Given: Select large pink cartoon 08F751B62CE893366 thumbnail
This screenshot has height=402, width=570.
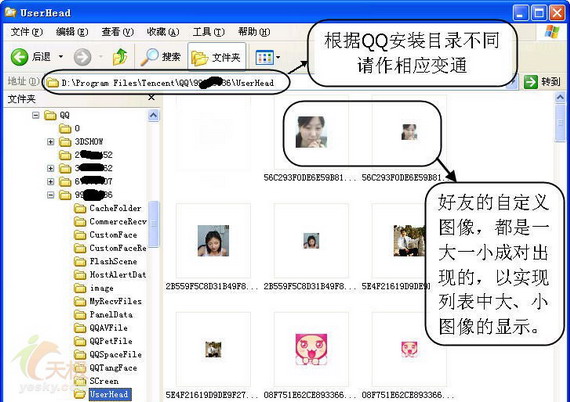Looking at the screenshot, I should click(311, 349).
